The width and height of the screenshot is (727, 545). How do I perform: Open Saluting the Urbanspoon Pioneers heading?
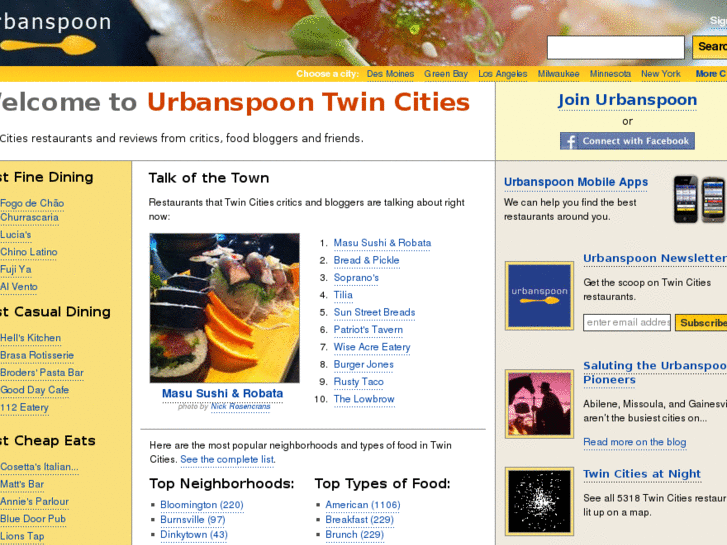pyautogui.click(x=655, y=372)
